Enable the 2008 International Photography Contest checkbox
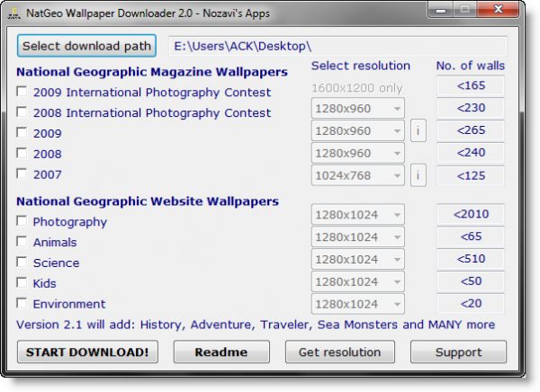This screenshot has height=392, width=540. click(x=22, y=111)
